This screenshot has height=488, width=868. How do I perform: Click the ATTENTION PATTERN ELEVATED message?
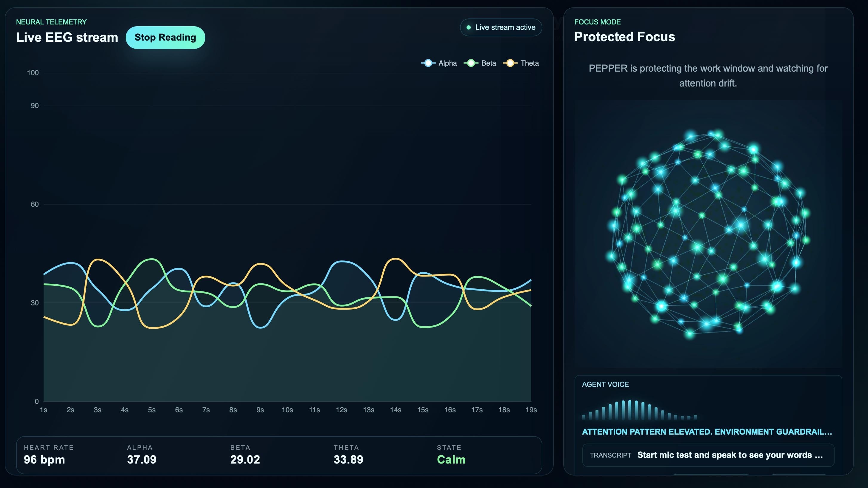(707, 432)
